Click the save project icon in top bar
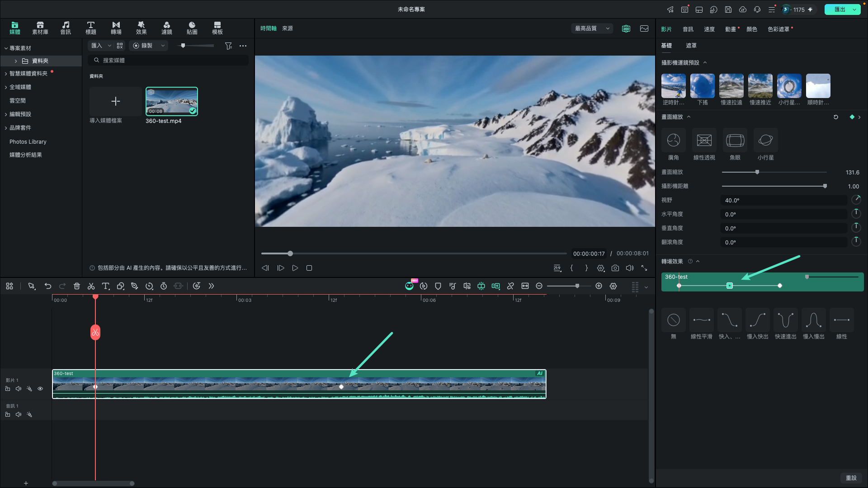 728,9
